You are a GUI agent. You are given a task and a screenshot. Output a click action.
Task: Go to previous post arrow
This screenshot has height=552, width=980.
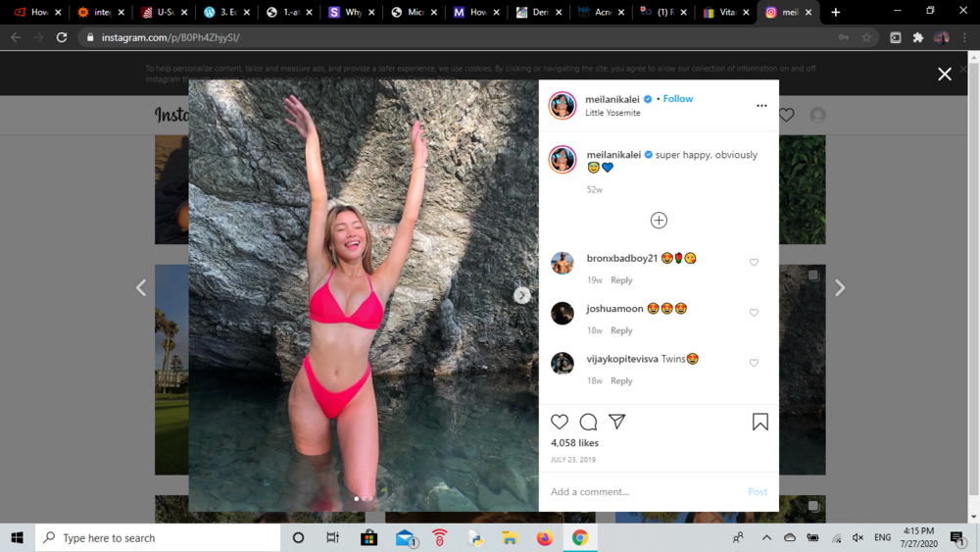pos(141,287)
